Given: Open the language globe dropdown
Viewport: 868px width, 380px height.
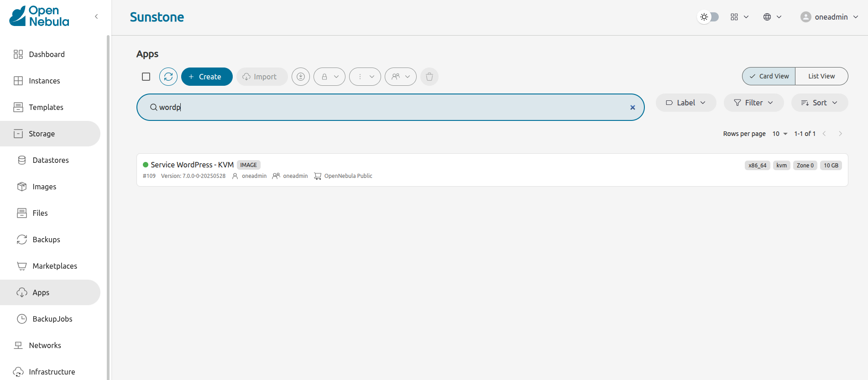Looking at the screenshot, I should tap(772, 17).
